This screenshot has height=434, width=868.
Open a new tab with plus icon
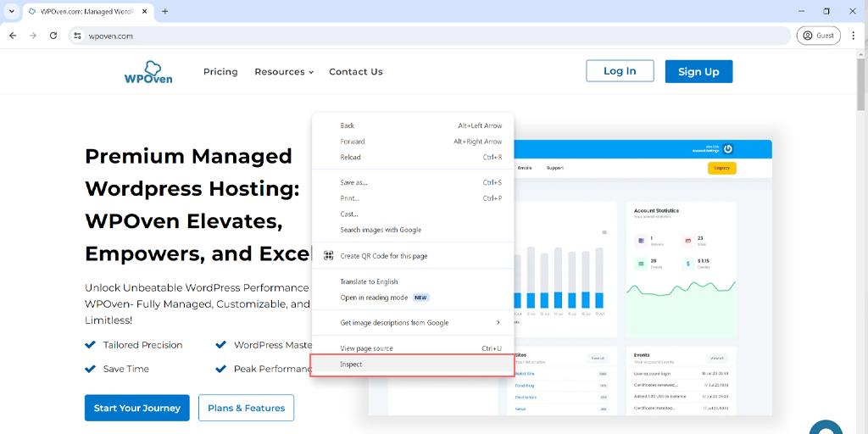click(165, 11)
